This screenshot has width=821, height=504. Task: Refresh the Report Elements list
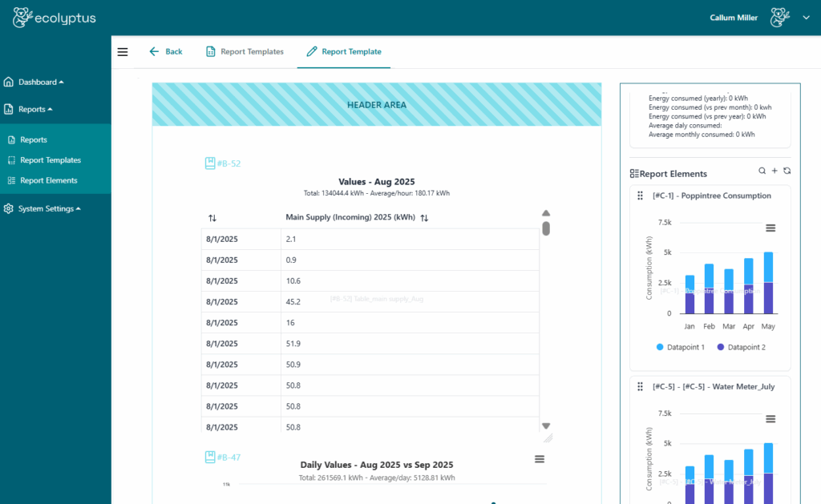coord(787,171)
